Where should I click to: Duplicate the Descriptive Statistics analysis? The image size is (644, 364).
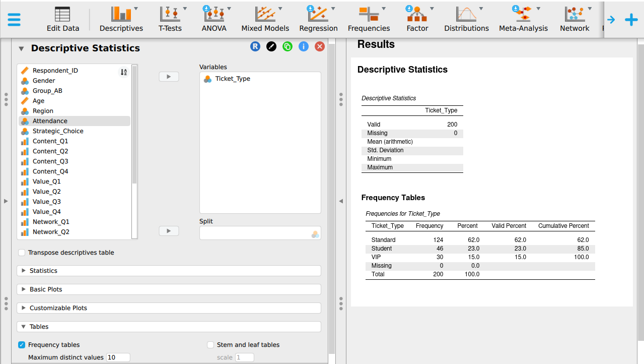(288, 46)
